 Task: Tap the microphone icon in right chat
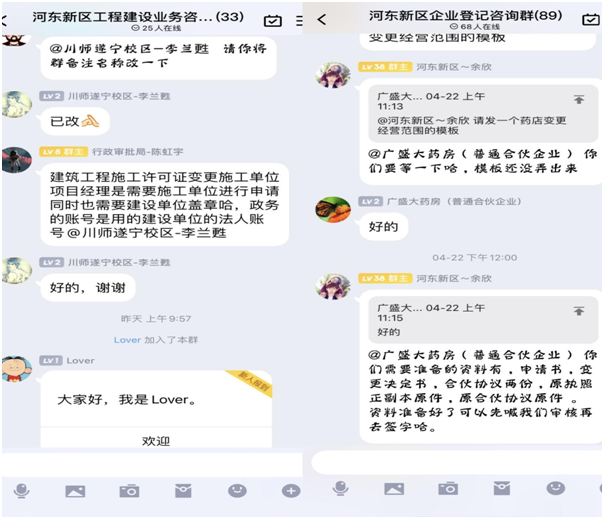pos(341,488)
